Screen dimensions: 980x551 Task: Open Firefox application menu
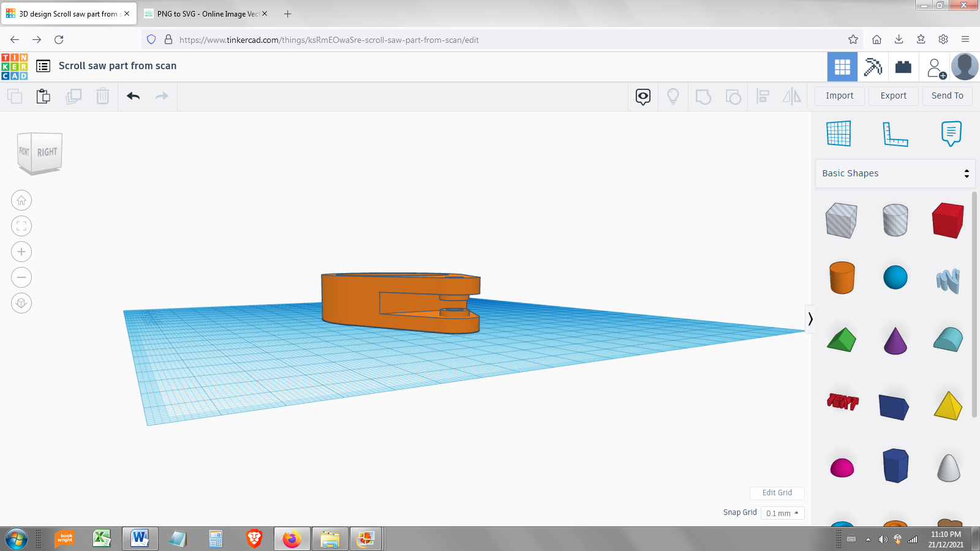965,39
